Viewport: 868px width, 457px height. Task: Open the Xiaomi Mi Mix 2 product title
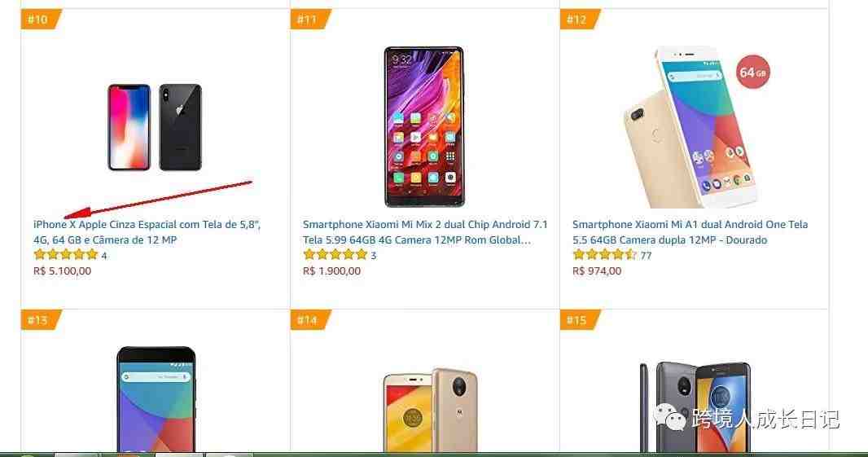(425, 232)
